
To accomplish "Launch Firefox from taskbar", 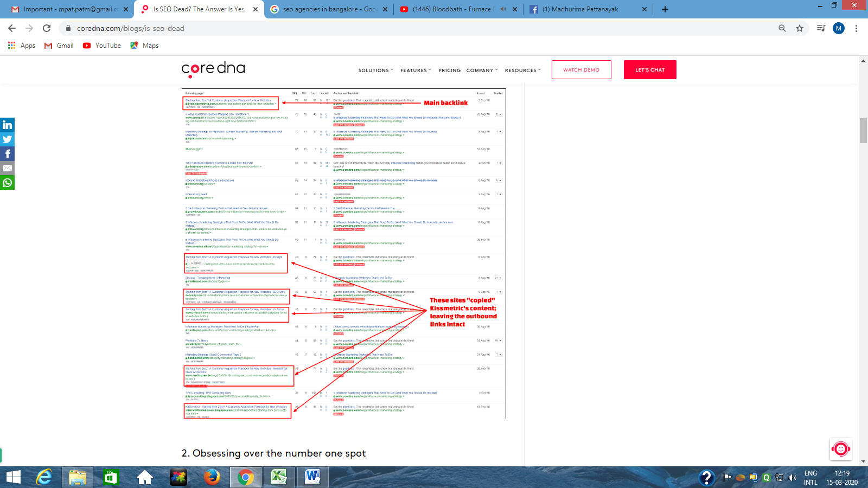I will [x=212, y=477].
